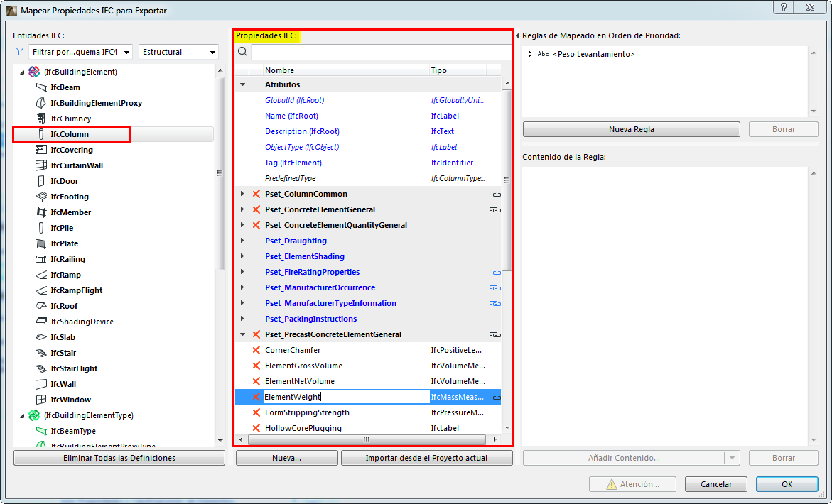Select the IfcRailing icon
832x504 pixels.
tap(41, 259)
